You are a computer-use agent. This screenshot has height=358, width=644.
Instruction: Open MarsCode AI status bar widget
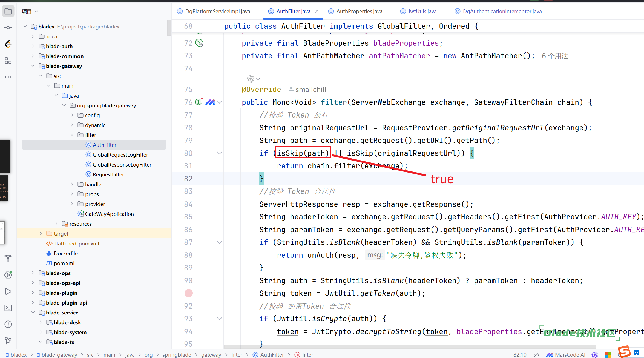pyautogui.click(x=566, y=355)
